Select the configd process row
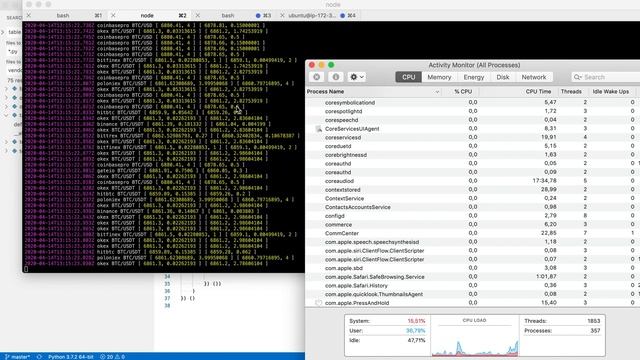 [x=473, y=216]
